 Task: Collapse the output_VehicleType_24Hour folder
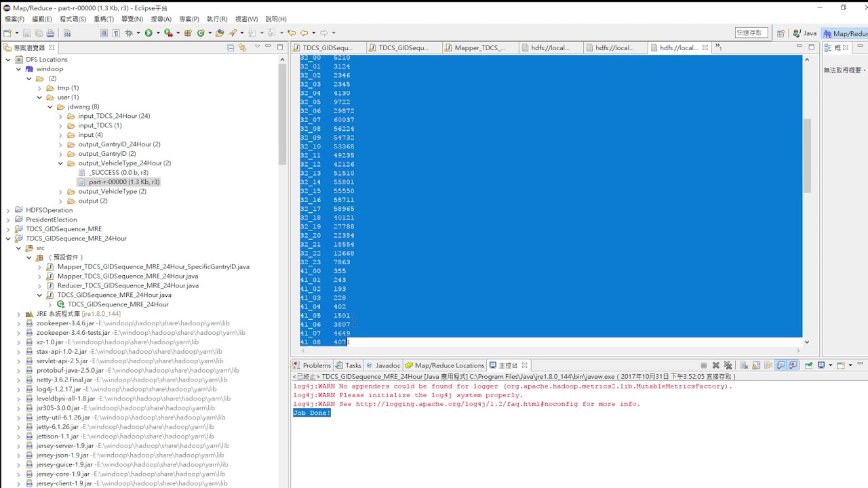click(x=60, y=163)
